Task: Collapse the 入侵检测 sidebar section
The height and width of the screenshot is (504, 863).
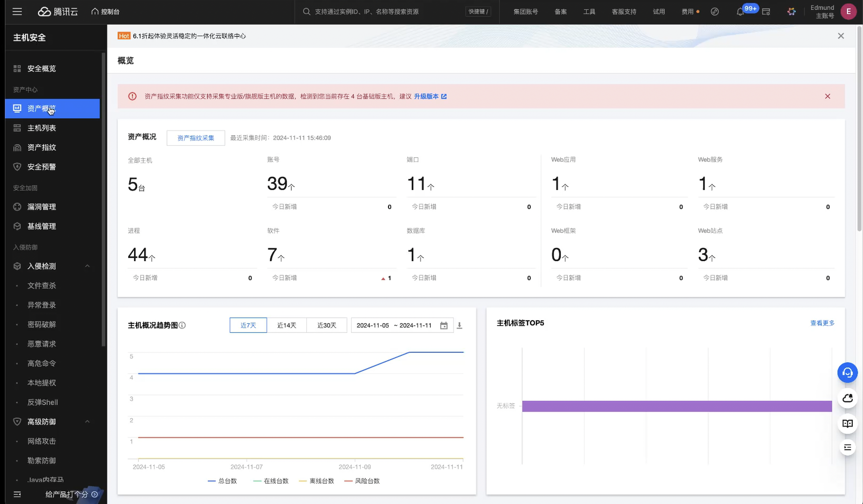Action: coord(87,266)
